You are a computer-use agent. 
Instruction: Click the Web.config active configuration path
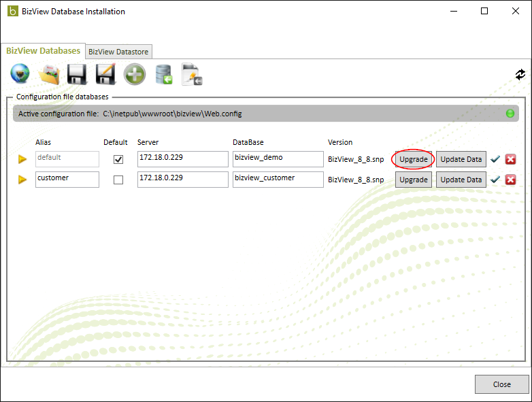coord(172,114)
